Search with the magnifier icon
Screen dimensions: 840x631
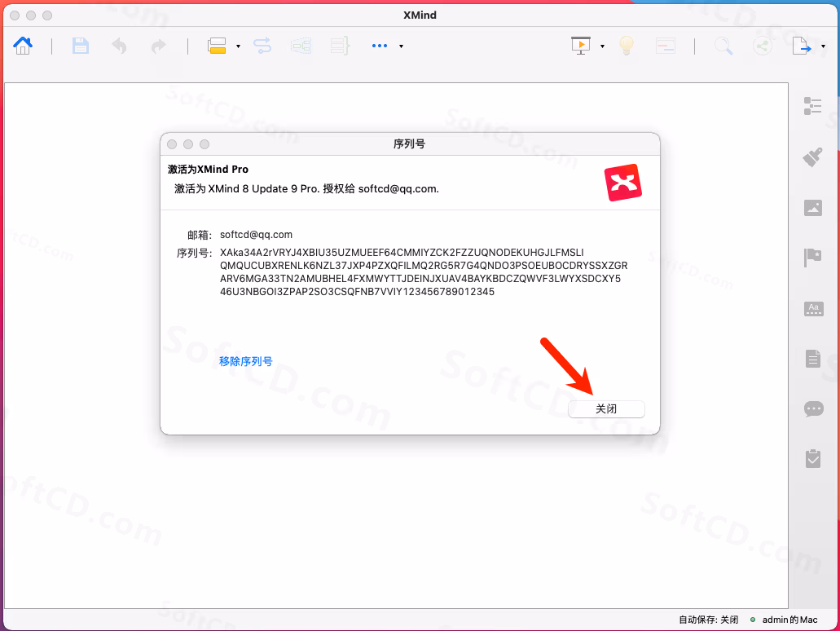click(723, 46)
